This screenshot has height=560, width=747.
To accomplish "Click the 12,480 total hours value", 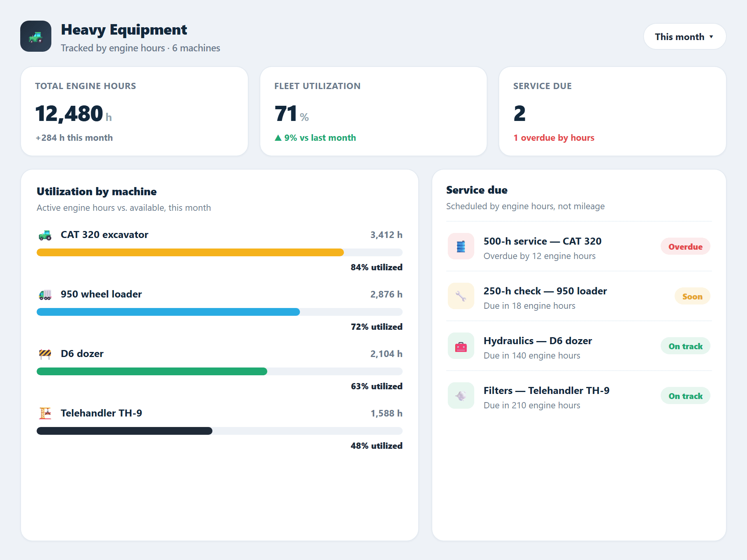I will pos(69,114).
